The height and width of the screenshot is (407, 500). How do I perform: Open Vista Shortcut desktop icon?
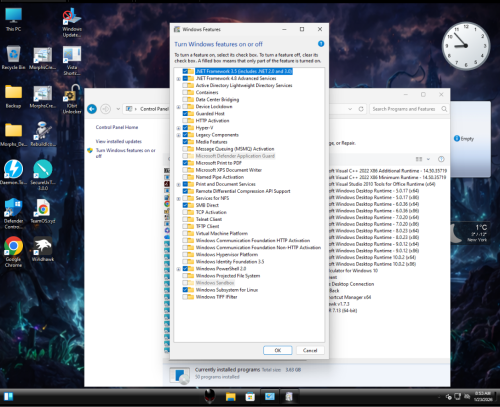point(72,61)
